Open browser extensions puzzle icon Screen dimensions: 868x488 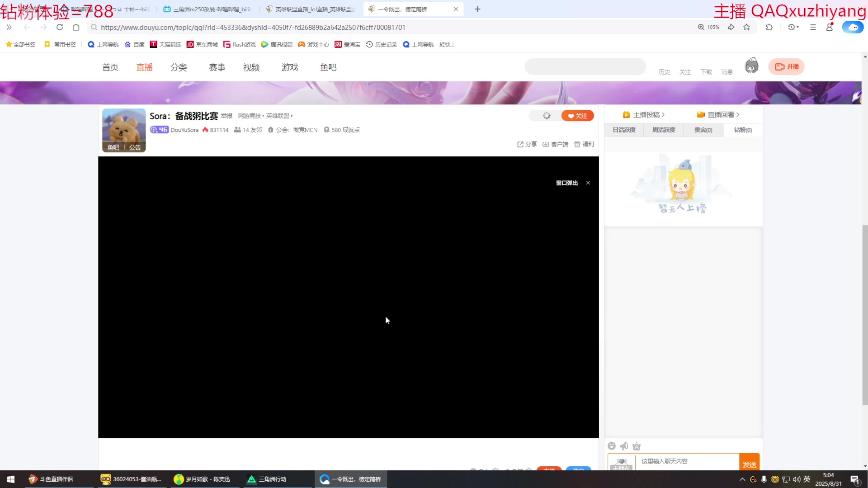click(769, 27)
